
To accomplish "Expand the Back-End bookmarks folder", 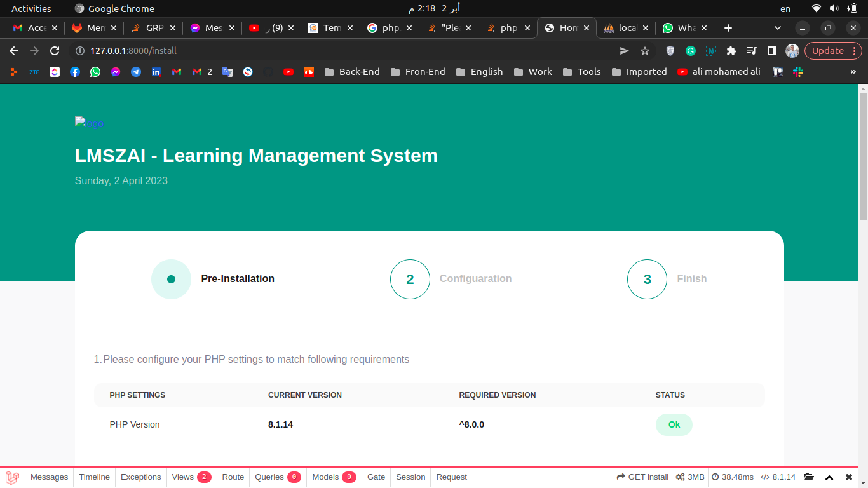I will tap(352, 72).
